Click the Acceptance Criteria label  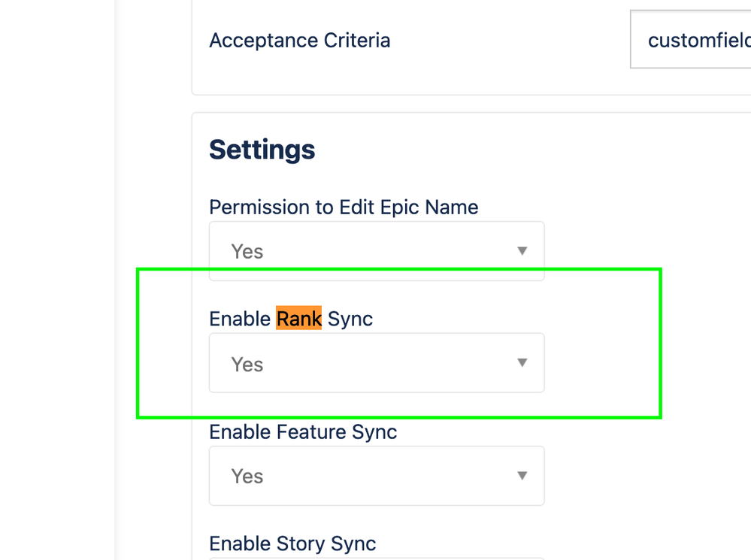tap(299, 41)
